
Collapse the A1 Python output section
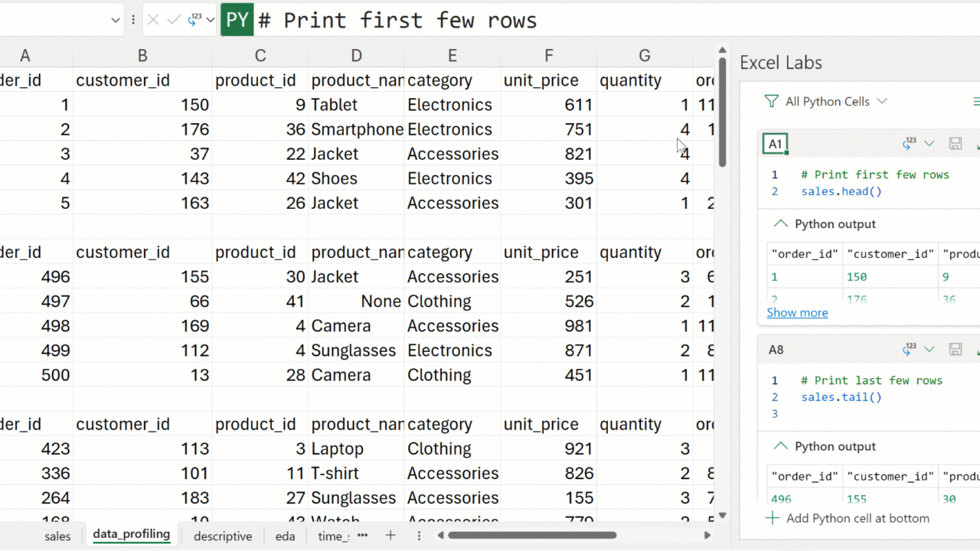click(780, 224)
